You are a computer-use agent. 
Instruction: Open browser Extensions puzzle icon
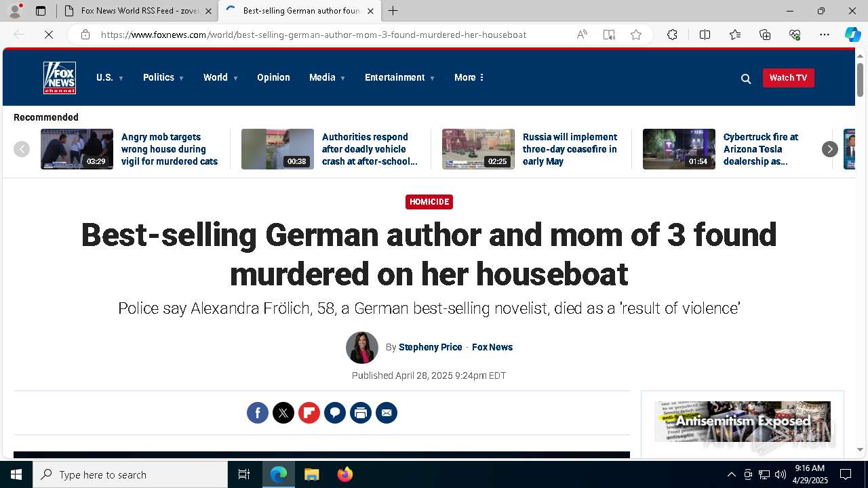click(672, 35)
